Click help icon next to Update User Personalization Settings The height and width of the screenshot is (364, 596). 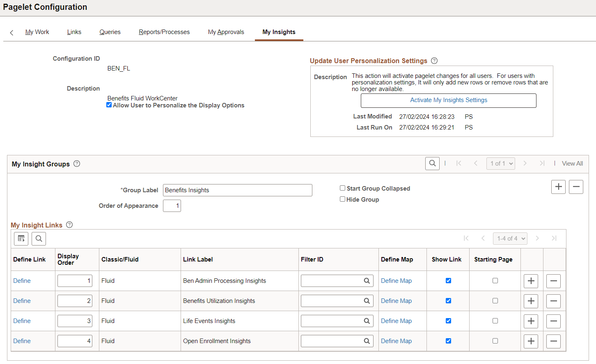coord(434,61)
